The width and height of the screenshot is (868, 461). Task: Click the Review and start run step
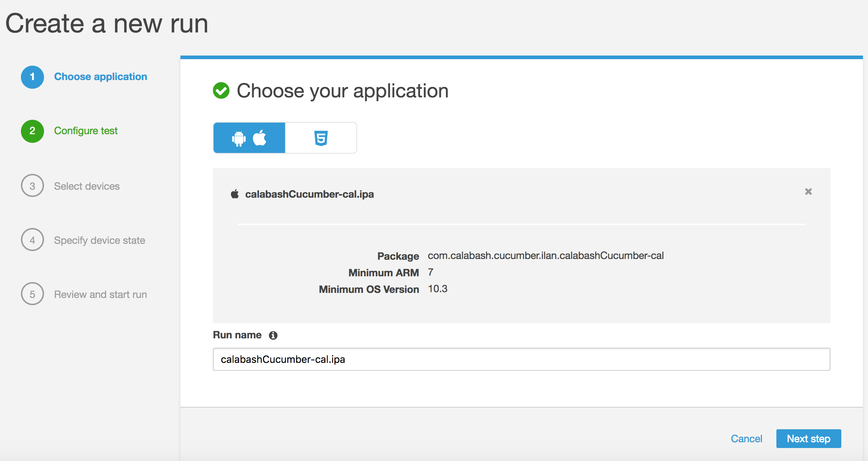pos(100,294)
